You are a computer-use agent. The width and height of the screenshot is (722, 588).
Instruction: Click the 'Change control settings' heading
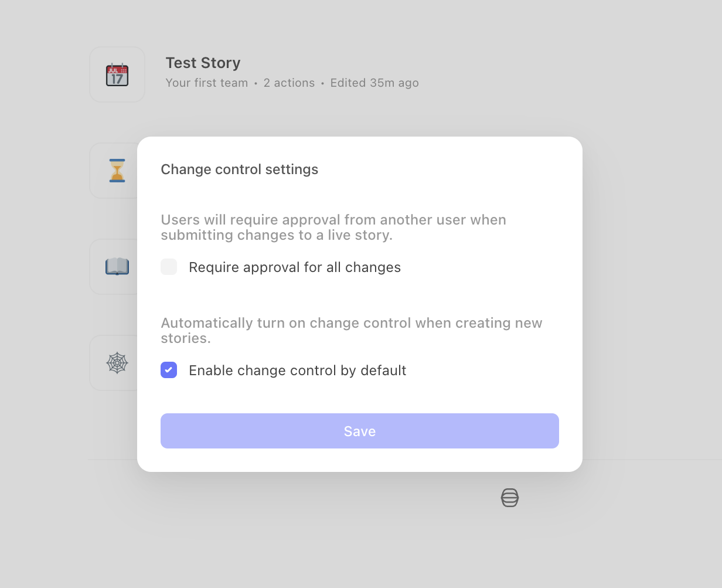pyautogui.click(x=240, y=169)
